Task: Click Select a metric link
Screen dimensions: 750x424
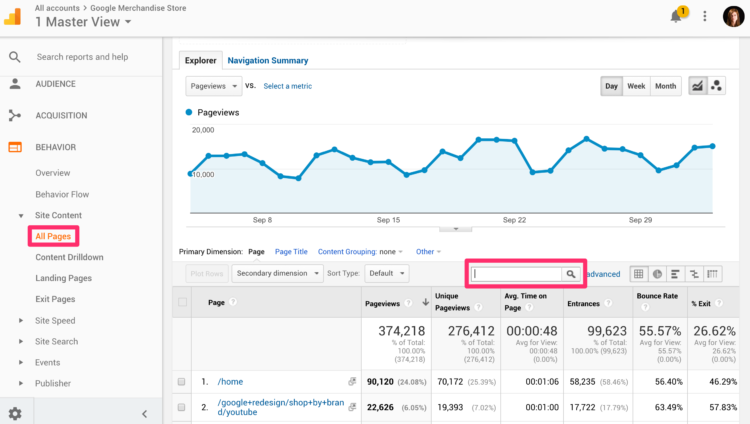Action: (287, 86)
